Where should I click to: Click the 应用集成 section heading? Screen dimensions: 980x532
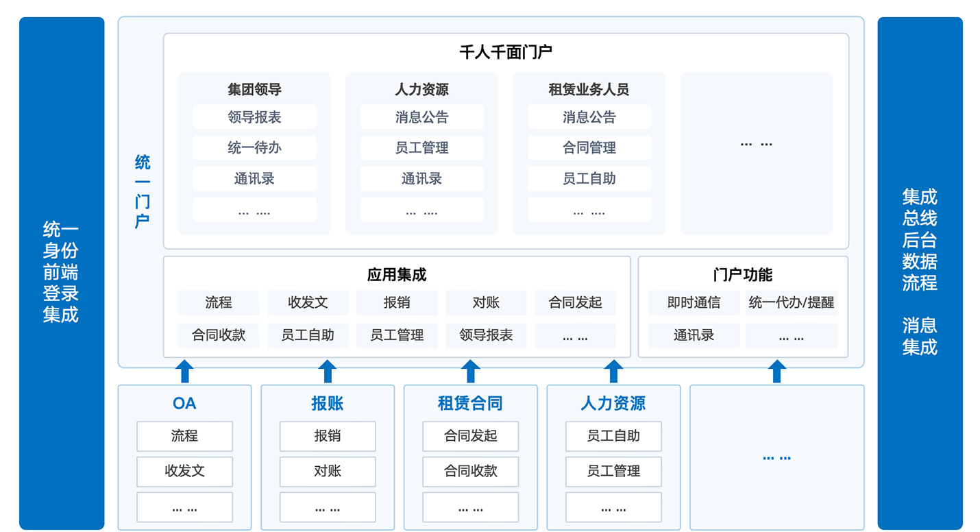pos(397,275)
